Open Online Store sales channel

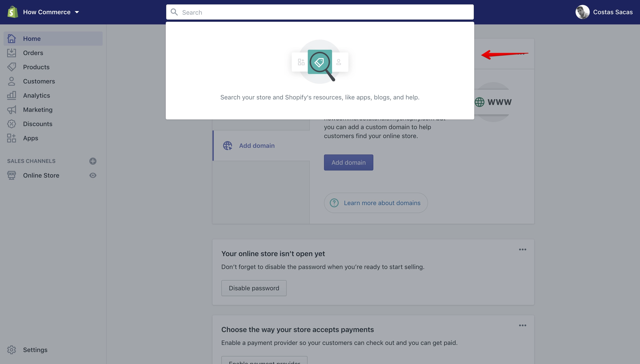pyautogui.click(x=41, y=175)
